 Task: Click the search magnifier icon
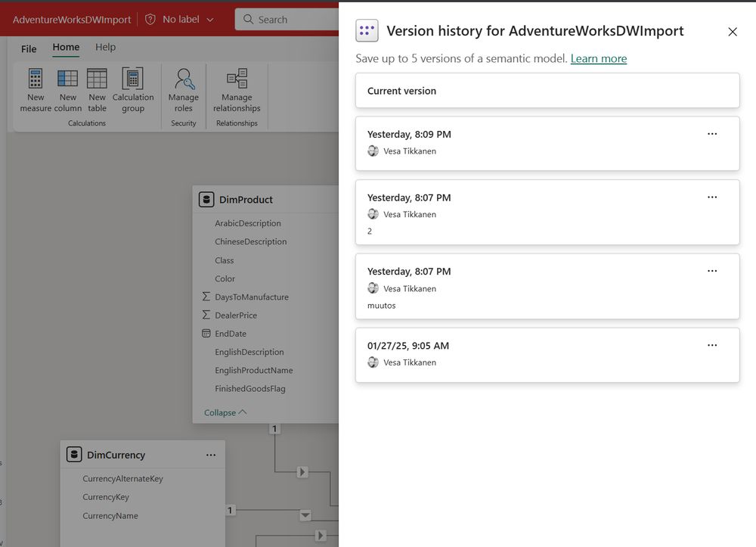click(248, 20)
